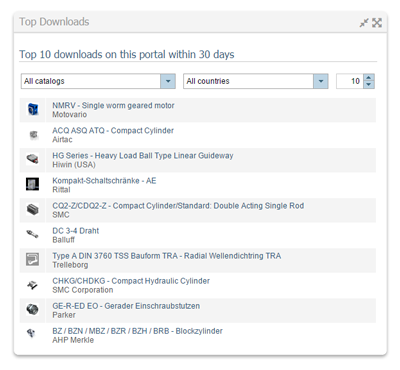Open GE-R-ED EO Gerader Einschraubstutzen link

[126, 306]
